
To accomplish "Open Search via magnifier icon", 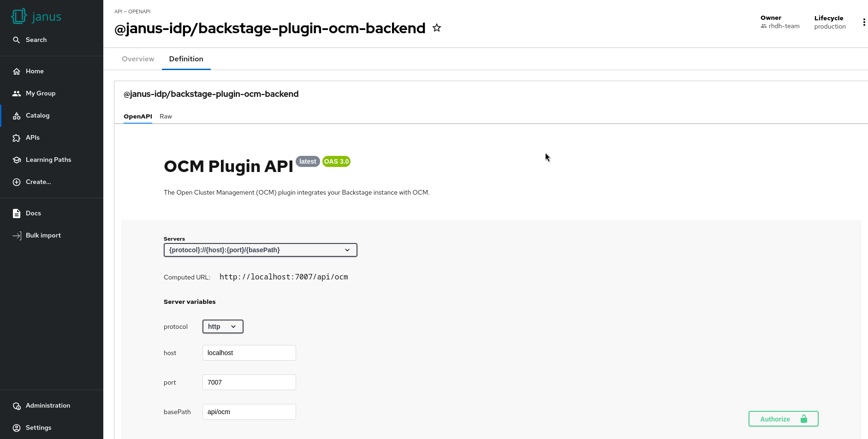I will (17, 40).
